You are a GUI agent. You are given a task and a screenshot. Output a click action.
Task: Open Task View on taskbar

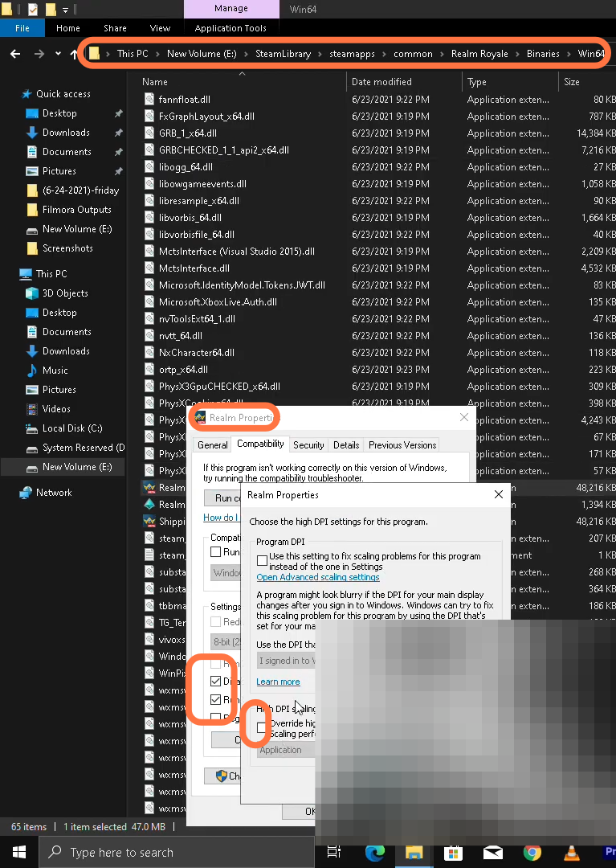tap(334, 853)
